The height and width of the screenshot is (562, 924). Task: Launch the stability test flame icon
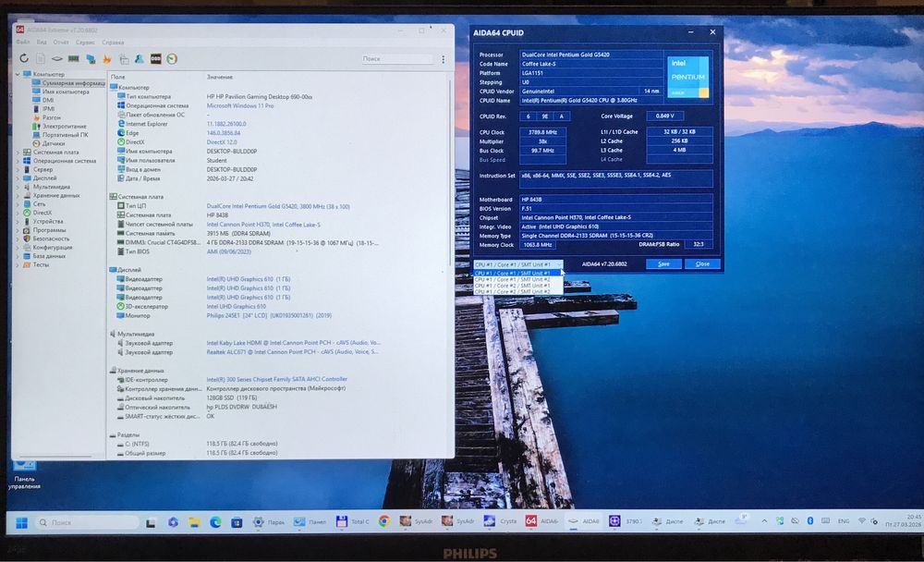coord(107,58)
